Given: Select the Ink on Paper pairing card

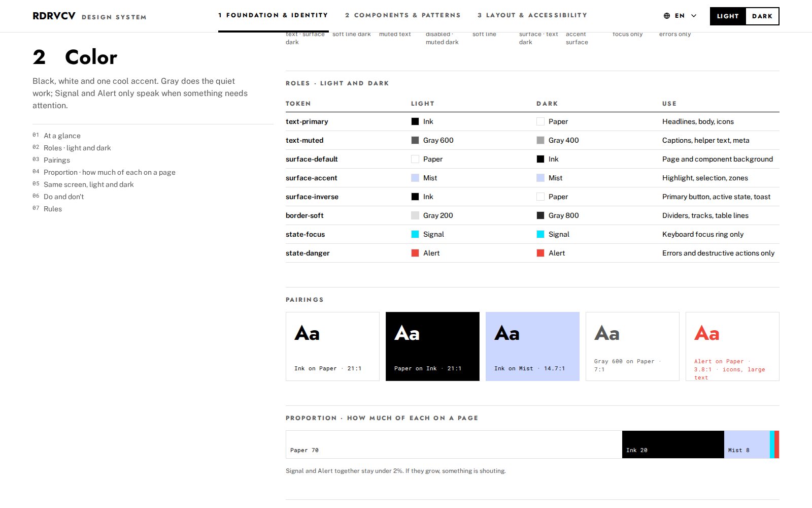Looking at the screenshot, I should (x=332, y=346).
